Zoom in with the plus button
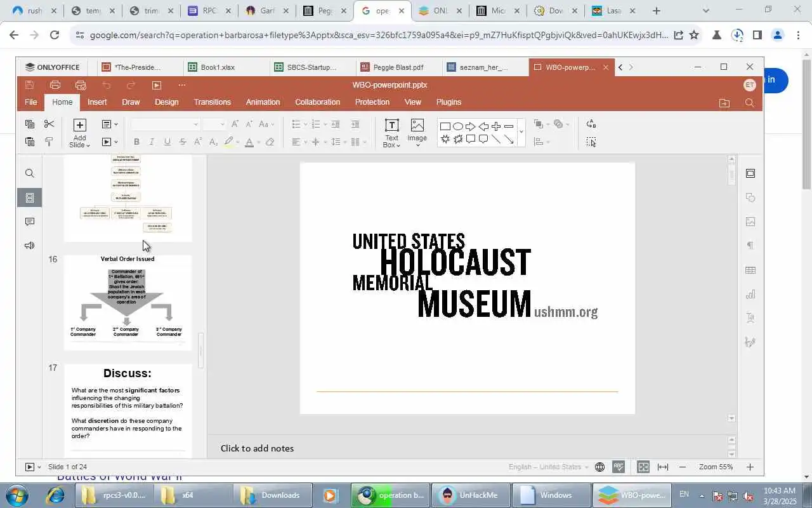Screen dimensions: 812x508 coord(750,467)
